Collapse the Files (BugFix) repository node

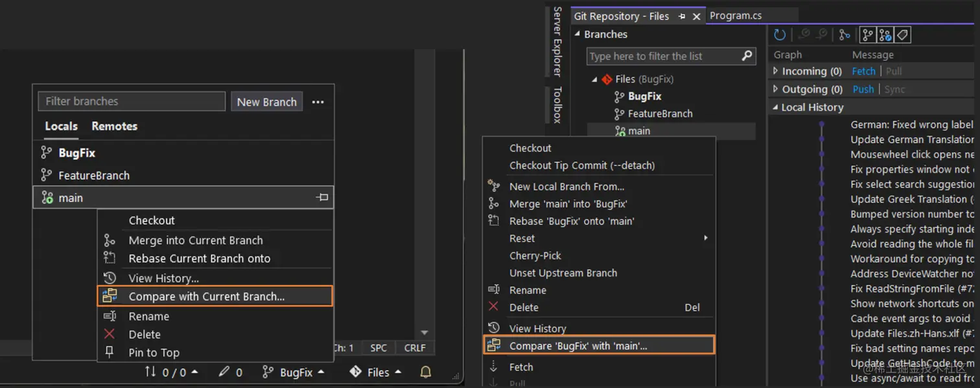coord(594,80)
